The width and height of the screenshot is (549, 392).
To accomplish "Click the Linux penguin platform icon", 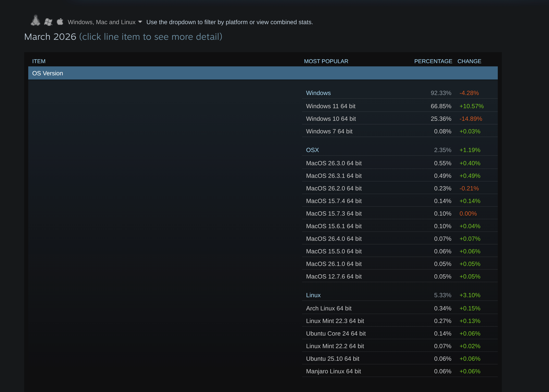I will click(35, 21).
